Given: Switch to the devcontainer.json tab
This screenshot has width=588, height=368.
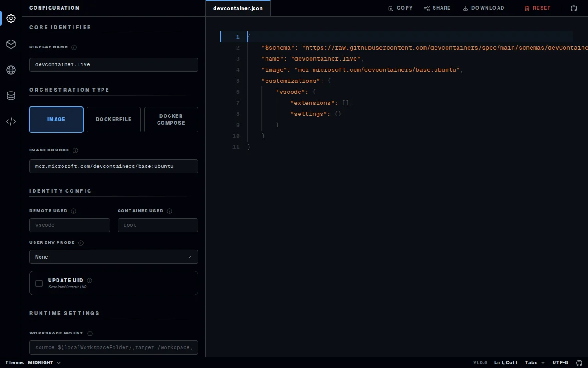Looking at the screenshot, I should pyautogui.click(x=238, y=8).
